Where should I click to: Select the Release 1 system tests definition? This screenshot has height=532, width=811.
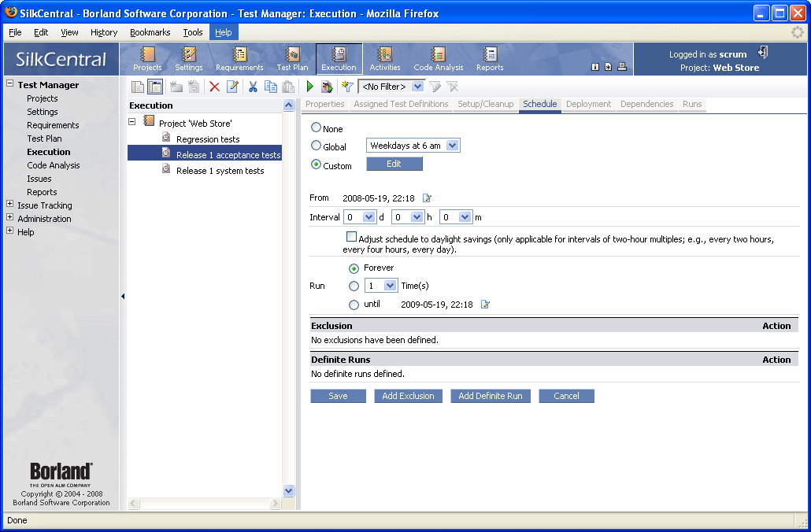point(220,171)
